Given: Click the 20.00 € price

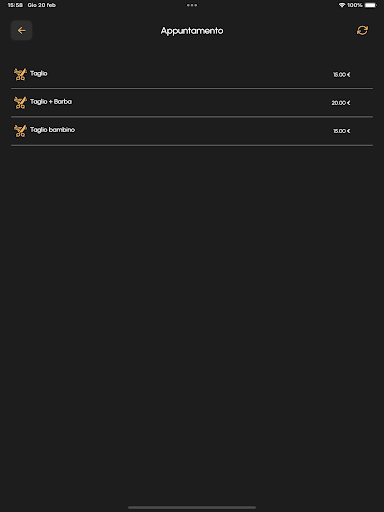Looking at the screenshot, I should 341,103.
